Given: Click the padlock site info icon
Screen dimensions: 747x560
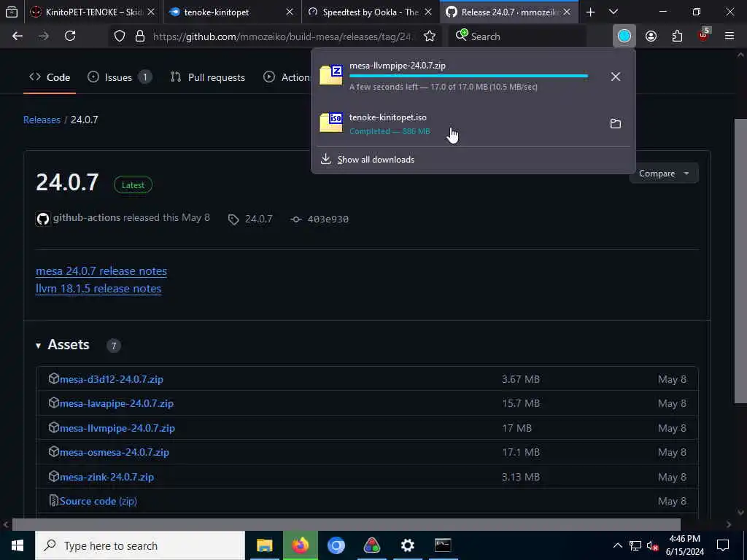Looking at the screenshot, I should 140,36.
